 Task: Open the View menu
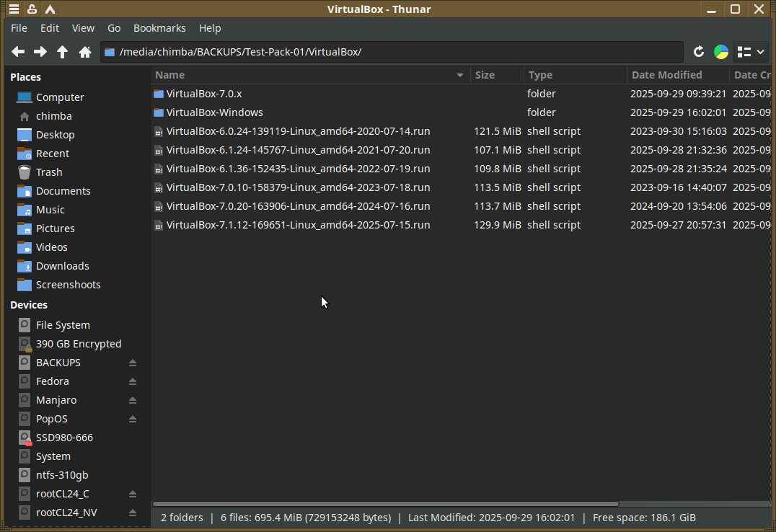click(83, 28)
